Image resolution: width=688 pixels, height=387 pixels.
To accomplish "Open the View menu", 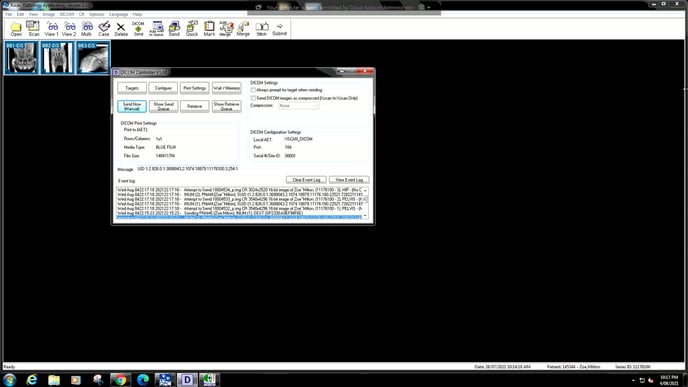I will click(33, 14).
